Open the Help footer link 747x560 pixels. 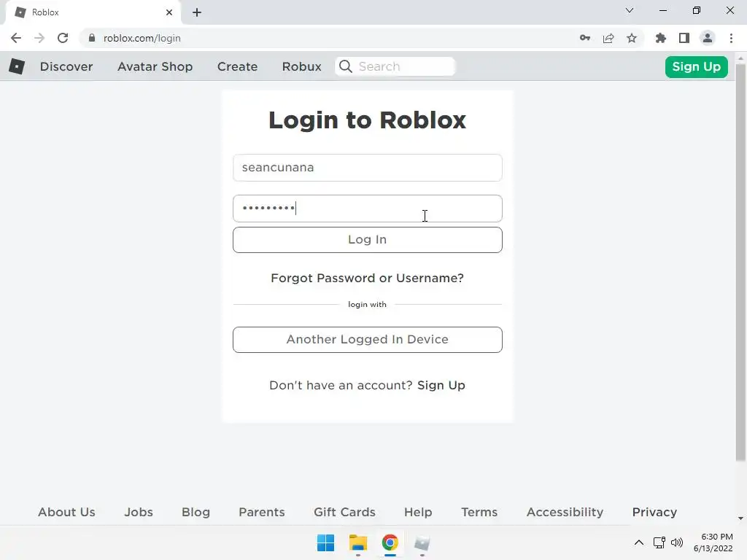point(418,512)
